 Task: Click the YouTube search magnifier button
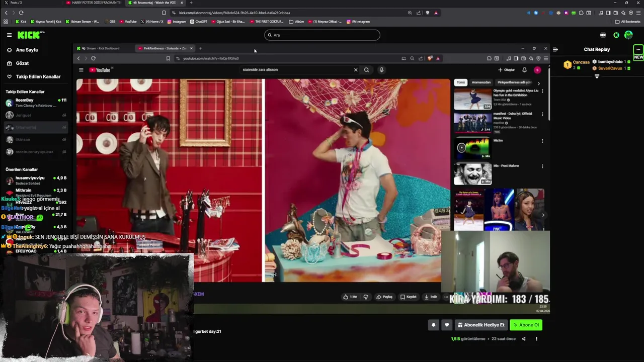pos(366,70)
